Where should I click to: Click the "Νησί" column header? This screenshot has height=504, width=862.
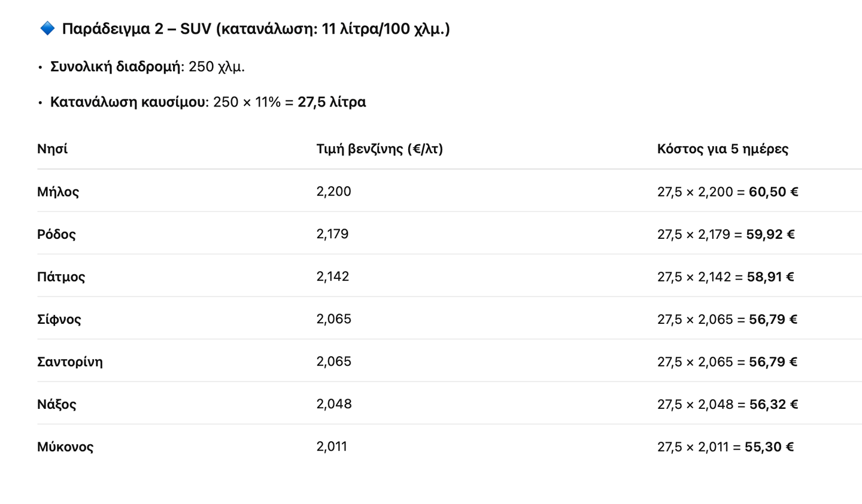52,149
